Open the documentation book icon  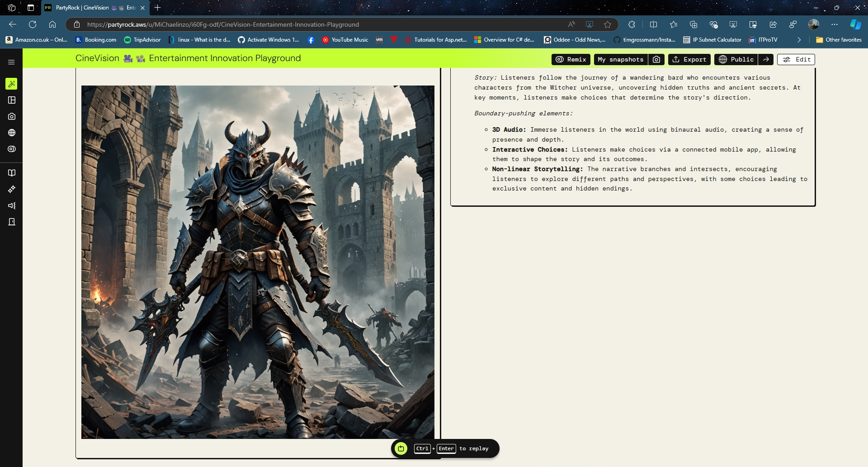(x=11, y=172)
